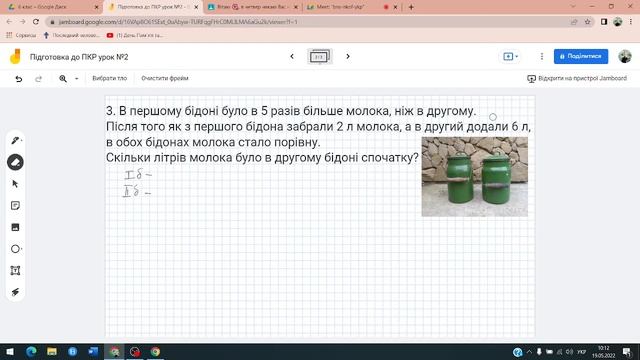
Task: Undo the last action
Action: [19, 78]
